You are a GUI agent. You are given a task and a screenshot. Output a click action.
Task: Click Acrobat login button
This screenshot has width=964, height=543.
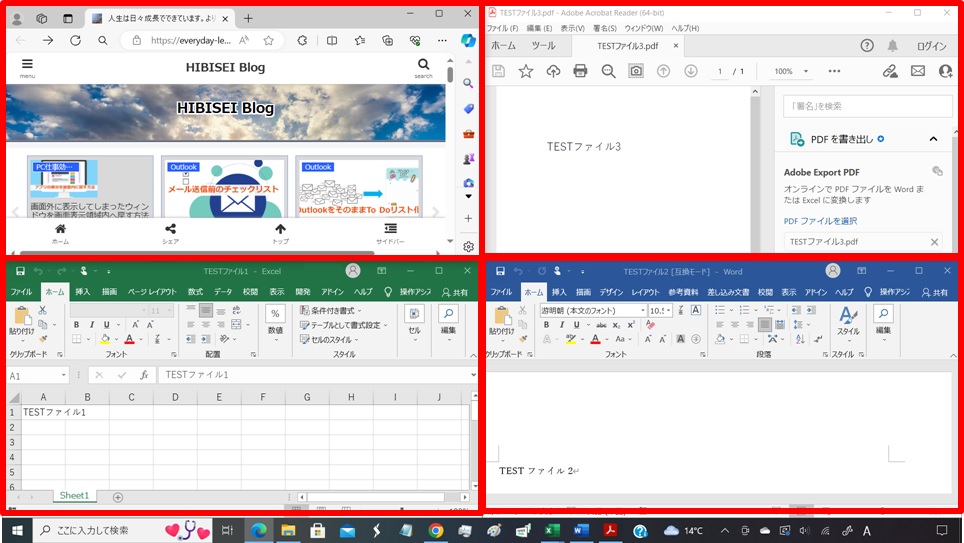[x=931, y=46]
